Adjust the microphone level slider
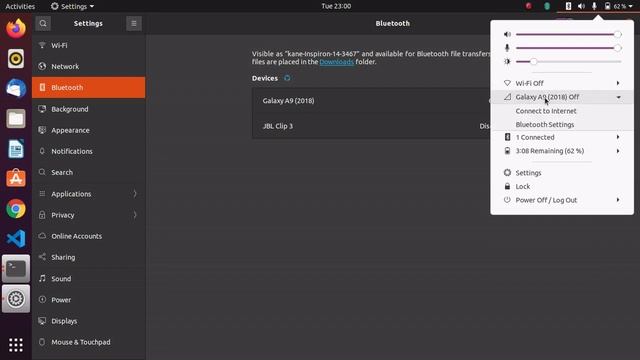 (568, 48)
